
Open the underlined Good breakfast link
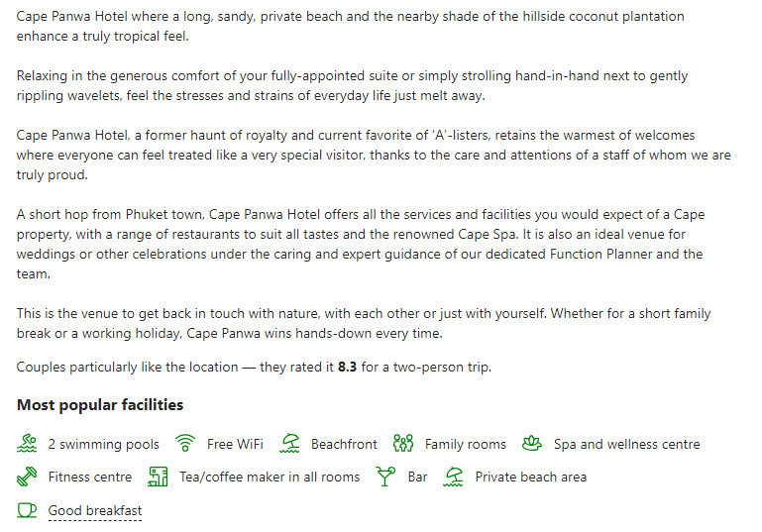click(x=95, y=510)
